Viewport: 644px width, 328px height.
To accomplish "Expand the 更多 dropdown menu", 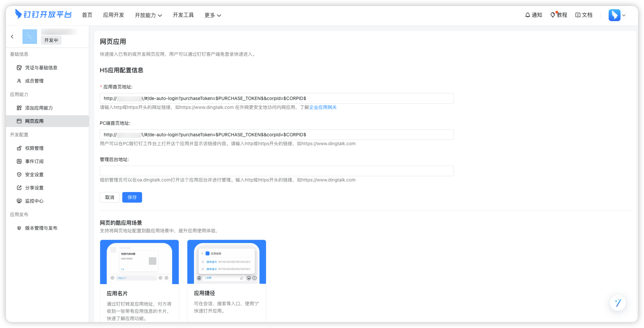I will (x=213, y=15).
